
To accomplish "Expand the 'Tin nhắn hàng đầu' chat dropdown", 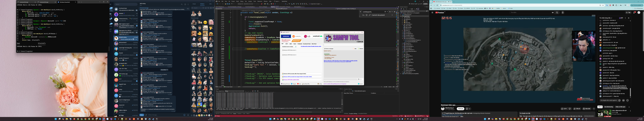I will [x=606, y=18].
